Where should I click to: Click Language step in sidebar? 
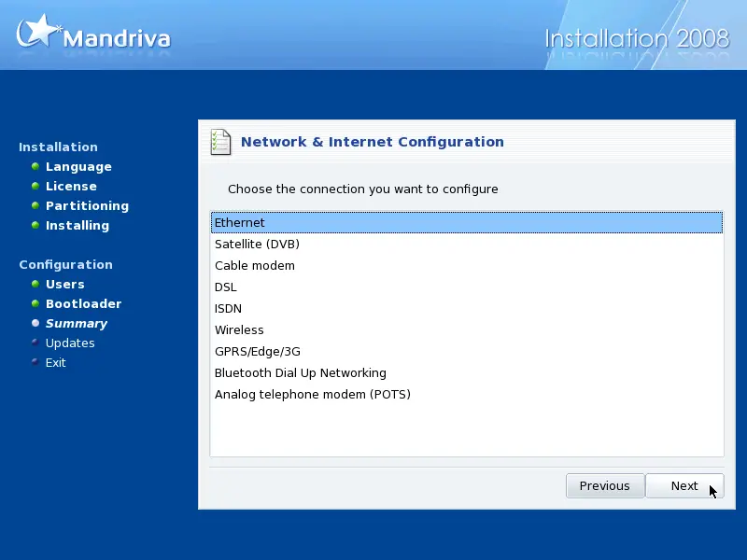[x=78, y=167]
